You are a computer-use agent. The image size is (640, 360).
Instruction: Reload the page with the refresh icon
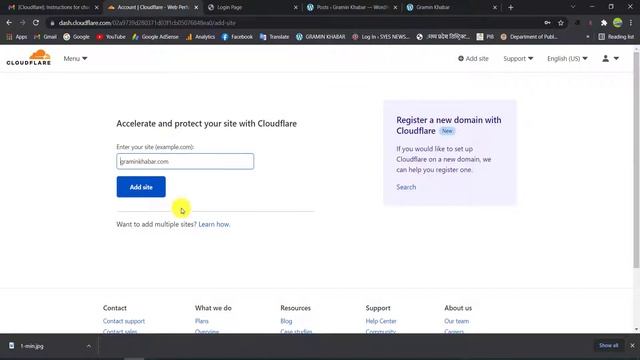36,23
